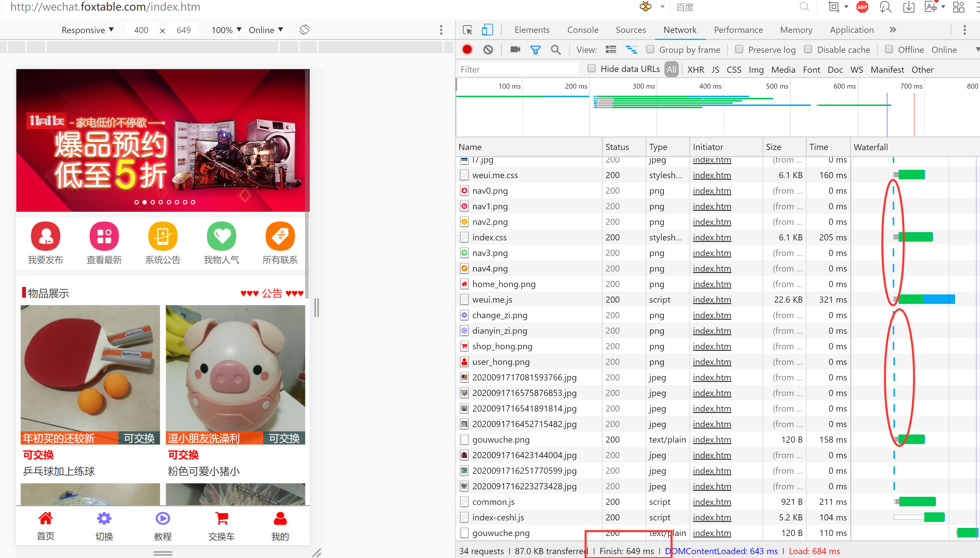Filter requests by CSS

734,70
